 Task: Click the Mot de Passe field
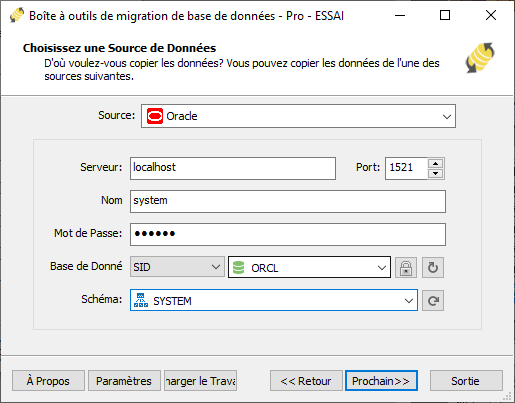tap(288, 234)
